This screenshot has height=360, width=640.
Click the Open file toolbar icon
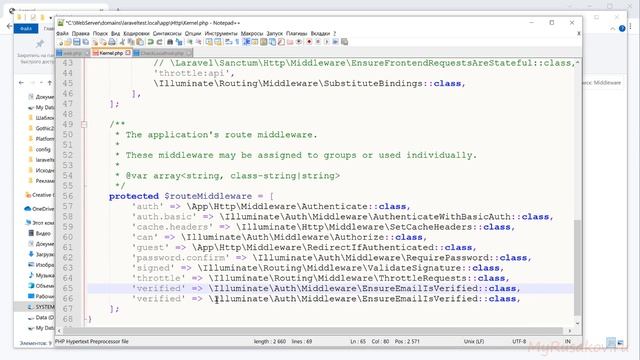68,42
